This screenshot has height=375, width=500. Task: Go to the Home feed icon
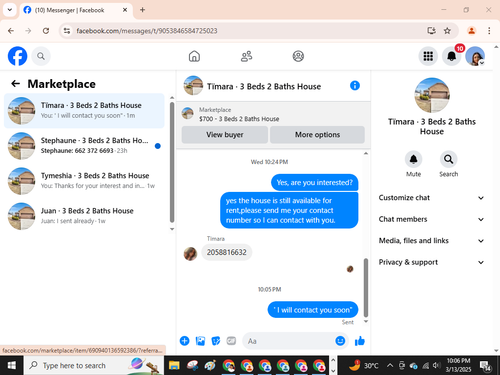194,56
